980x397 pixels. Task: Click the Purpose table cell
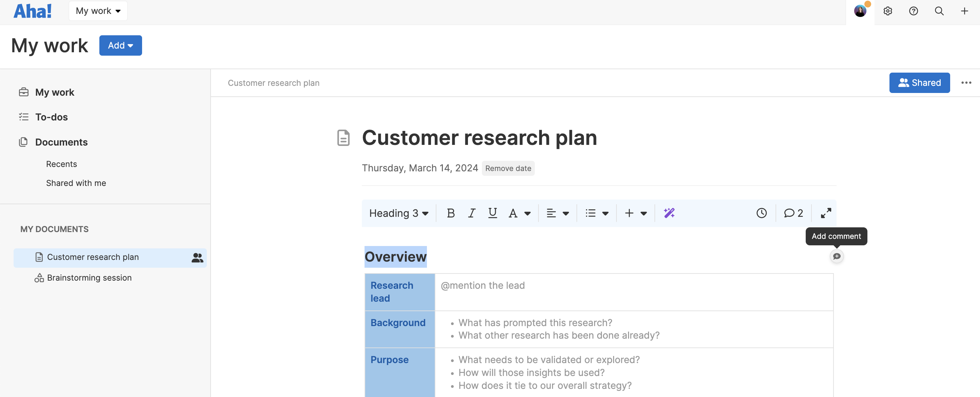pyautogui.click(x=400, y=372)
